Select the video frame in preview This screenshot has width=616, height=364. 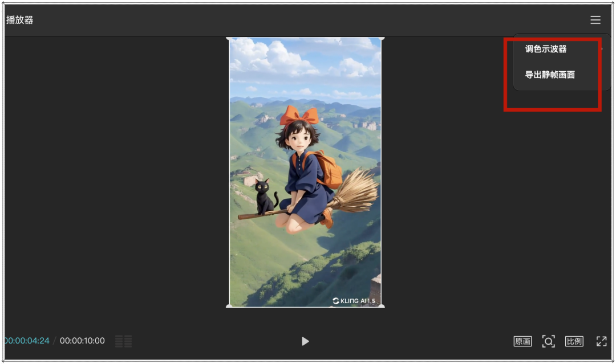pyautogui.click(x=305, y=173)
